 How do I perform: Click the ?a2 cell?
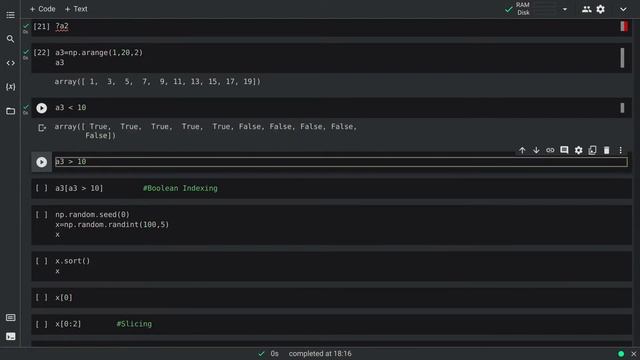331,27
